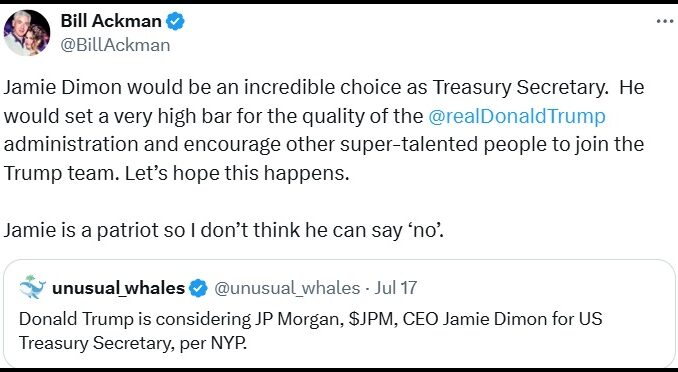The width and height of the screenshot is (678, 372).
Task: Click the Jul 17 timestamp
Action: pos(396,288)
